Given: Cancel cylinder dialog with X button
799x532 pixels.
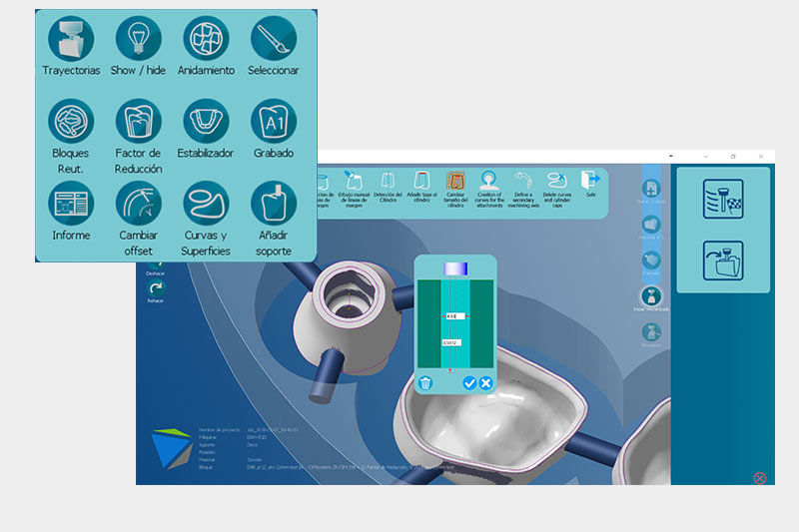Looking at the screenshot, I should (486, 383).
